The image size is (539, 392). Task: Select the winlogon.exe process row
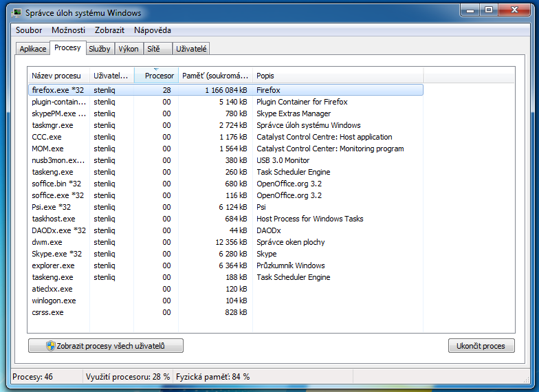[225, 301]
